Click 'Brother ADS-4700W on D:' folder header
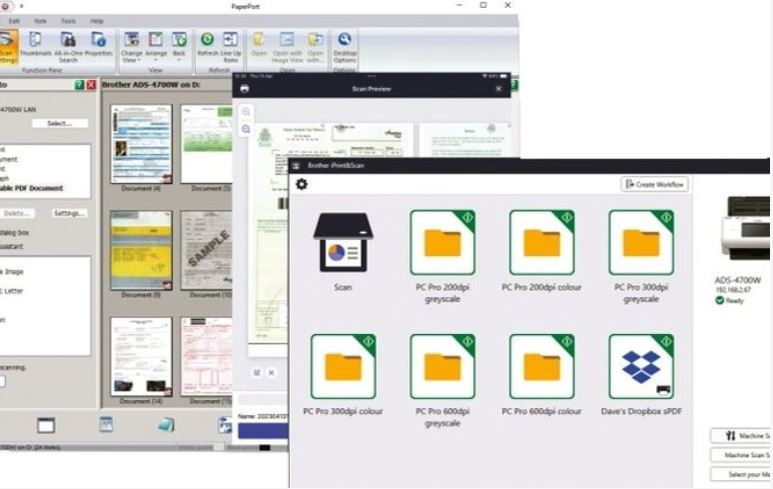Screen dimensions: 773x489 pos(151,85)
